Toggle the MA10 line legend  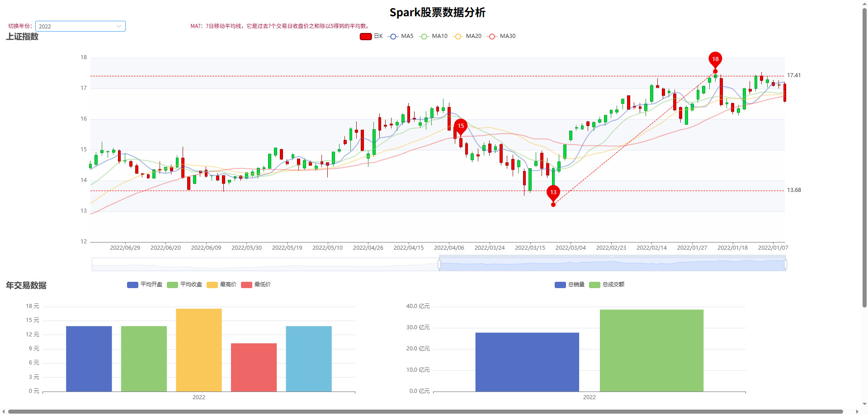coord(433,36)
